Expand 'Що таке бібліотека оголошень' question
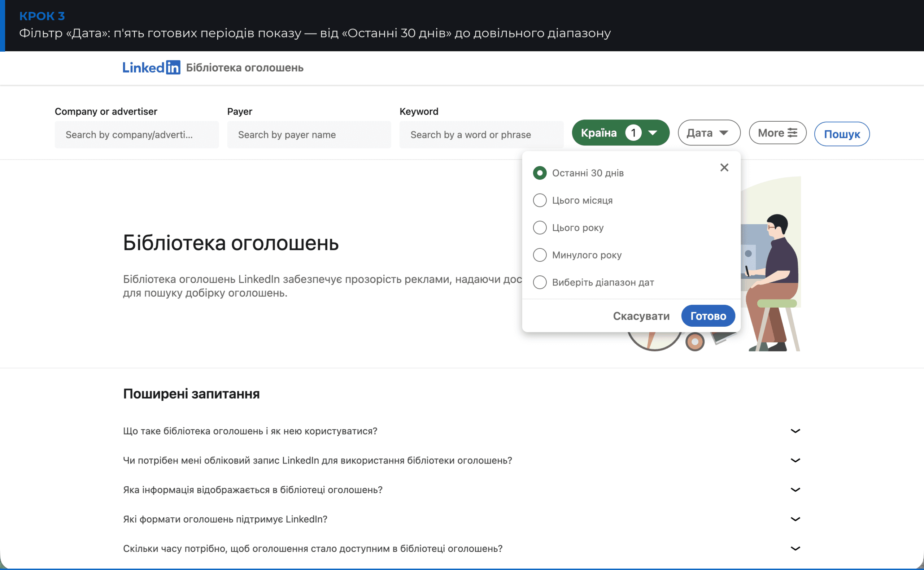The height and width of the screenshot is (570, 924). tap(462, 431)
